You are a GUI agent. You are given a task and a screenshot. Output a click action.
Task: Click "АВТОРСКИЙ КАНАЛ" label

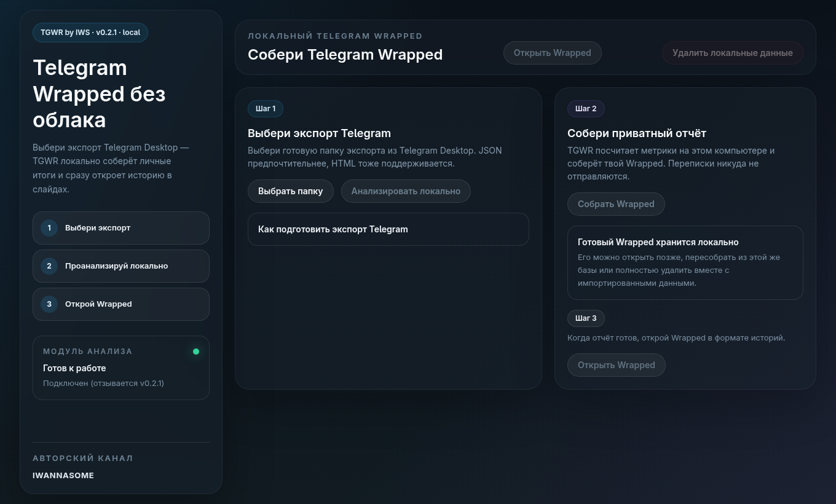[83, 459]
